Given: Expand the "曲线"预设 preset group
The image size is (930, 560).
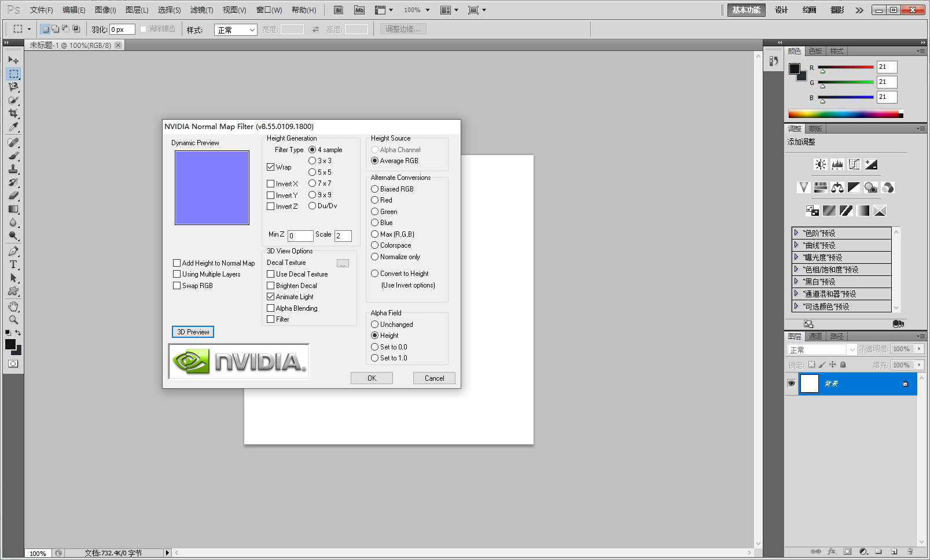Looking at the screenshot, I should (x=796, y=245).
